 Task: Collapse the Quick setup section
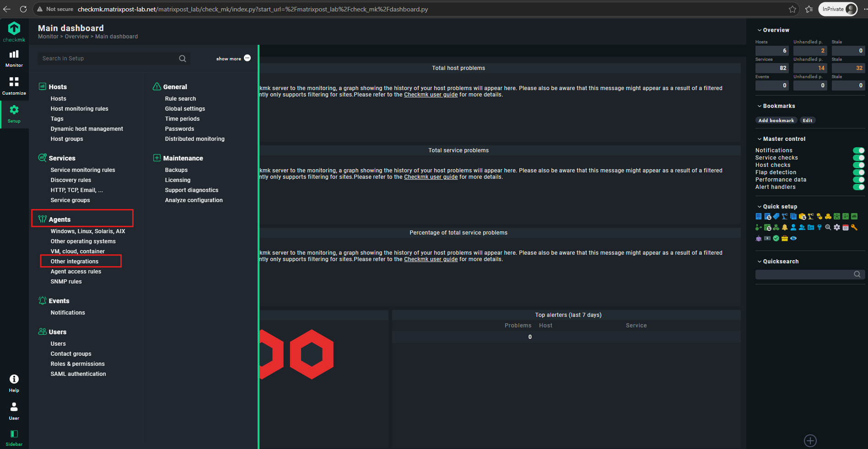[760, 207]
